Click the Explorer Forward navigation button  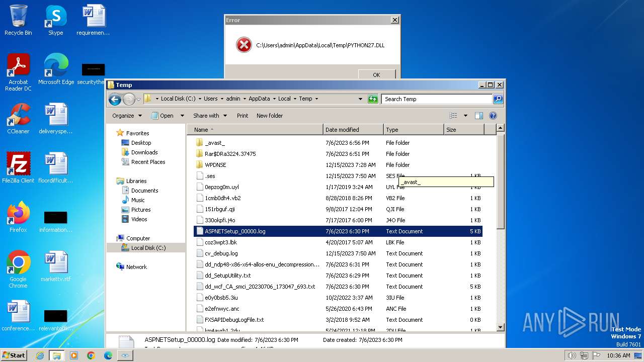pyautogui.click(x=129, y=99)
